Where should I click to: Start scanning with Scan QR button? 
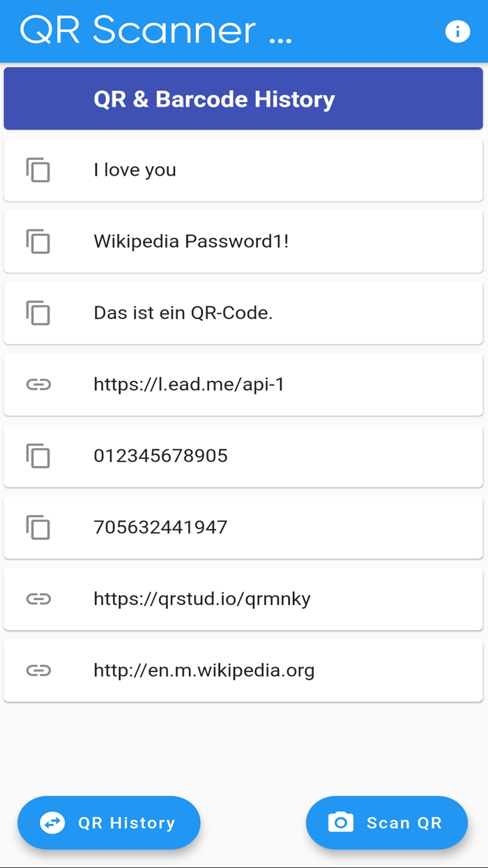click(386, 823)
